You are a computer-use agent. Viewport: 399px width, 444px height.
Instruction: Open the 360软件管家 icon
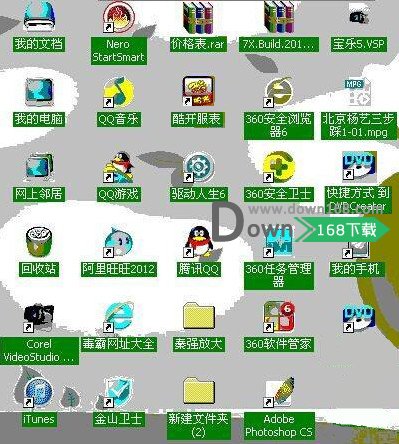point(279,317)
